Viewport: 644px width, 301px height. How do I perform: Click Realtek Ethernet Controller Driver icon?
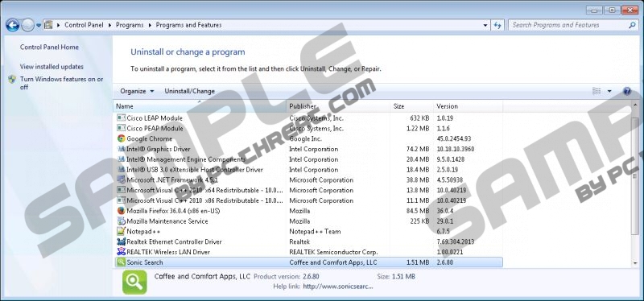click(x=121, y=241)
